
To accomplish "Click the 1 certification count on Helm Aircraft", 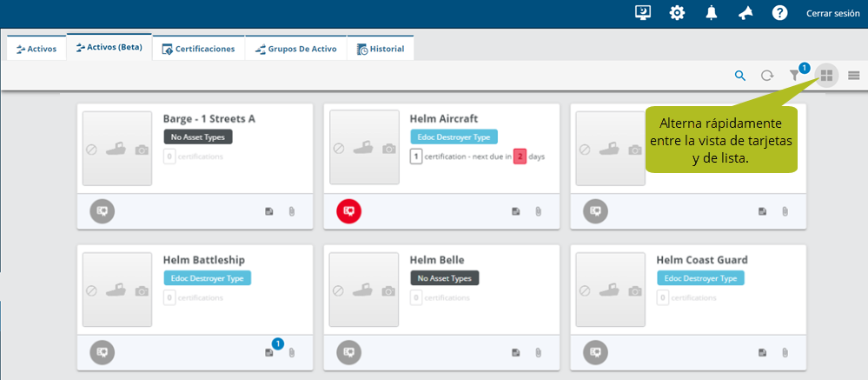I will pos(415,157).
